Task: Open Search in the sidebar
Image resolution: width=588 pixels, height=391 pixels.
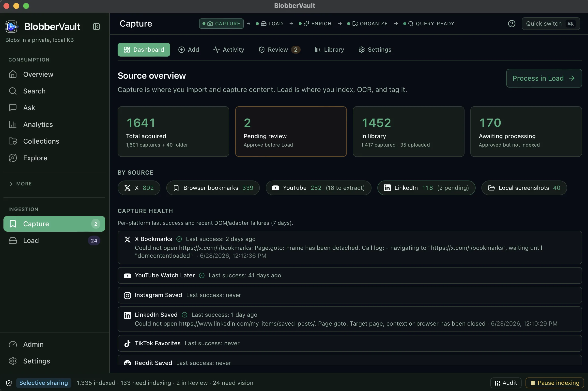Action: click(x=54, y=91)
